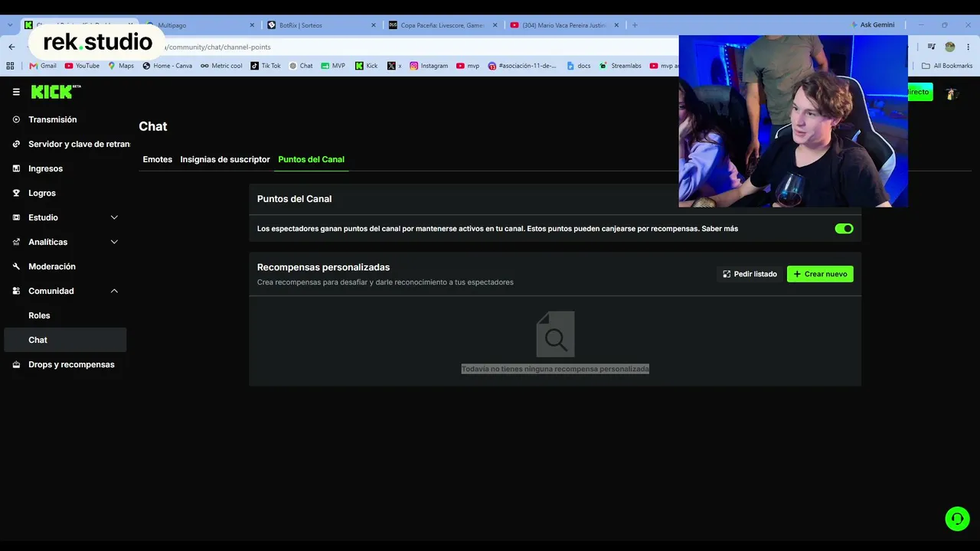Viewport: 980px width, 551px height.
Task: Close the Multipago browser tab
Action: (252, 25)
